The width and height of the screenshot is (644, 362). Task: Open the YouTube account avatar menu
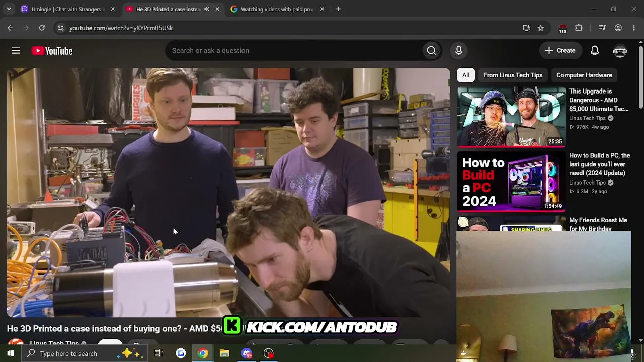coord(620,51)
